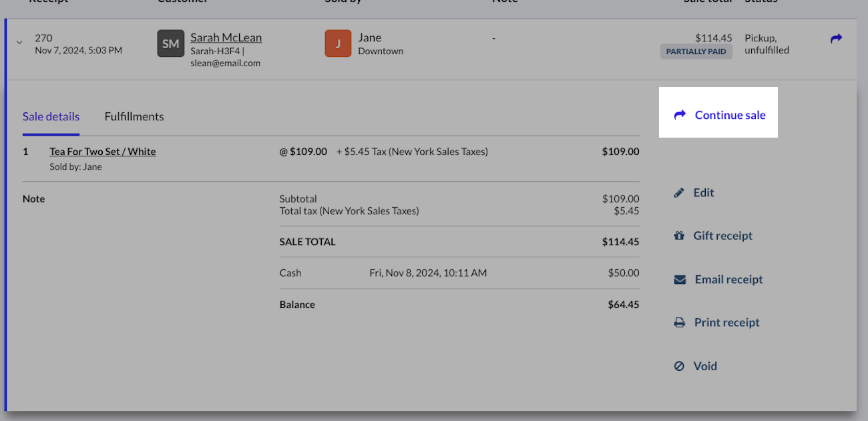Click the Print receipt label

pos(726,322)
